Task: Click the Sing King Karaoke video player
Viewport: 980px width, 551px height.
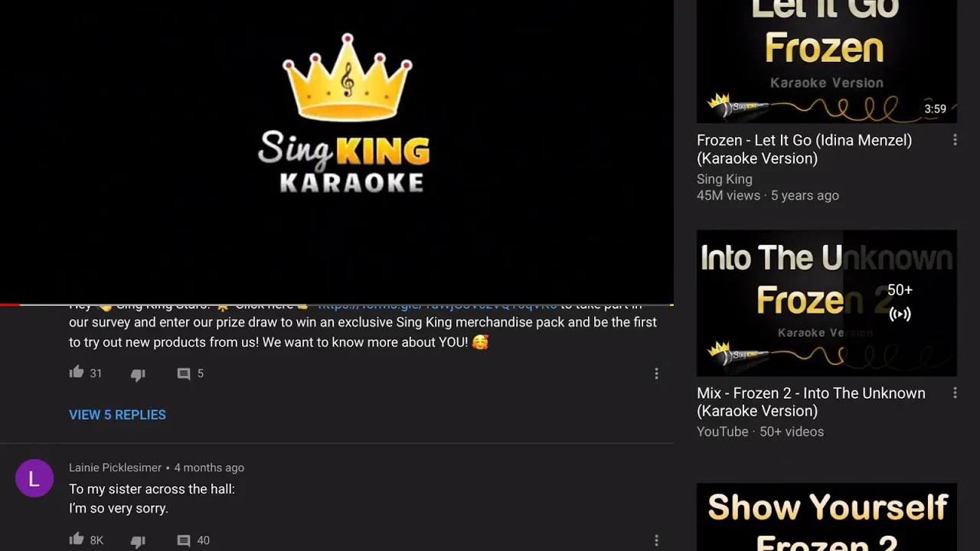Action: (337, 151)
